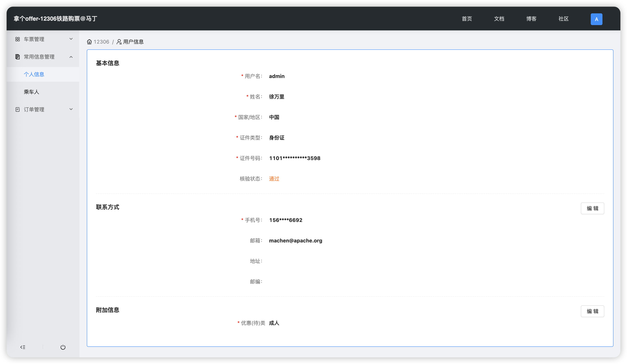Screen dimensions: 627x364
Task: Open 个人信息 in the sidebar
Action: pos(43,74)
